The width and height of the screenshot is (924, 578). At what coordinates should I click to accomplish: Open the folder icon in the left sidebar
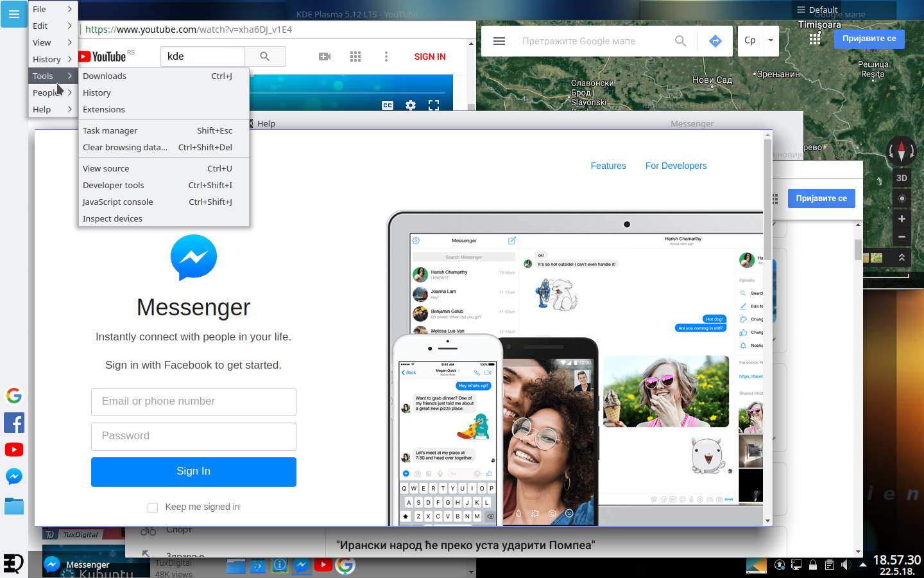14,505
